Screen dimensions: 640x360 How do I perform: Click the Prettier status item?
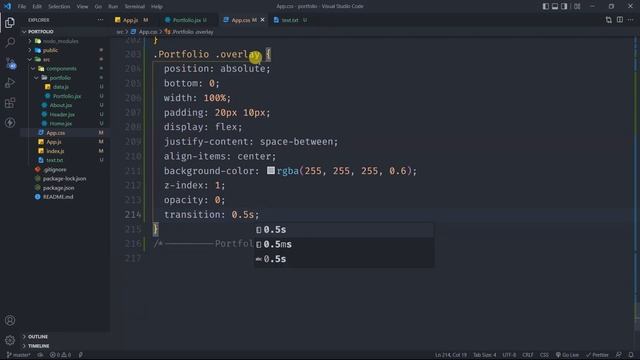[x=597, y=355]
